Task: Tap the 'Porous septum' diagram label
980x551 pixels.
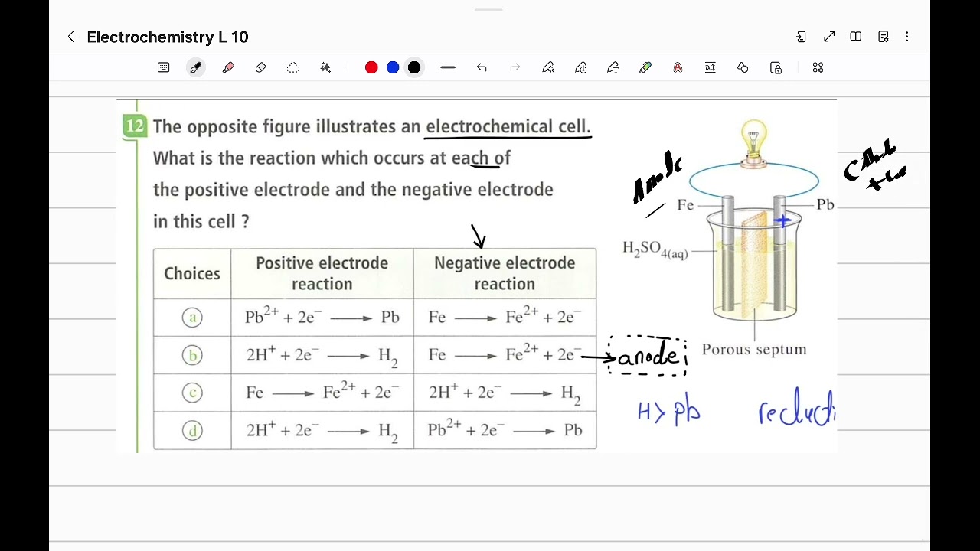Action: (x=754, y=350)
